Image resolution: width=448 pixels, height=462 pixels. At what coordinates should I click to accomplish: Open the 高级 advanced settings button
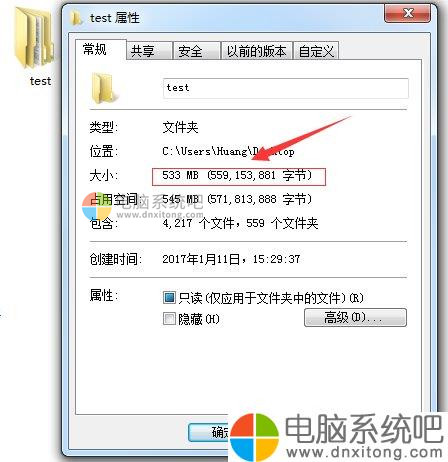tap(355, 317)
